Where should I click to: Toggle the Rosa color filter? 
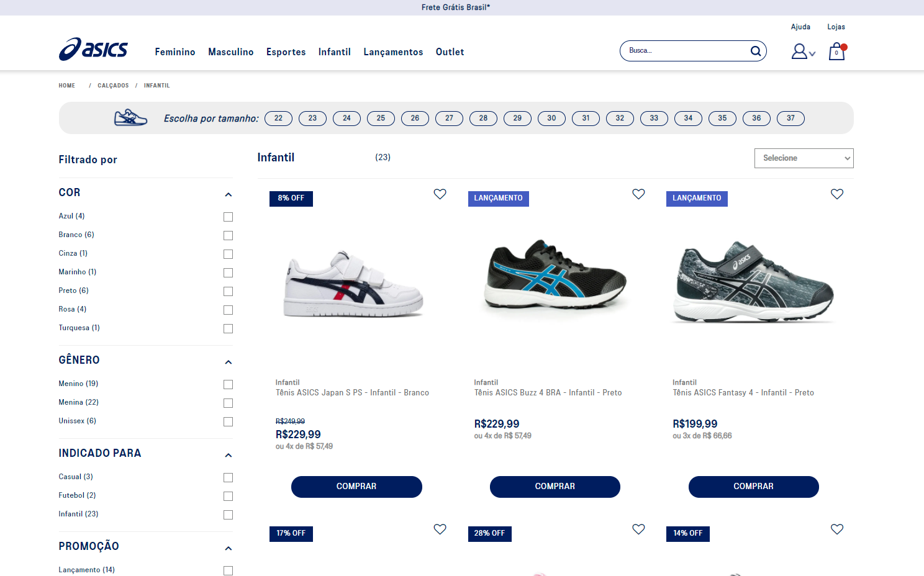tap(228, 310)
